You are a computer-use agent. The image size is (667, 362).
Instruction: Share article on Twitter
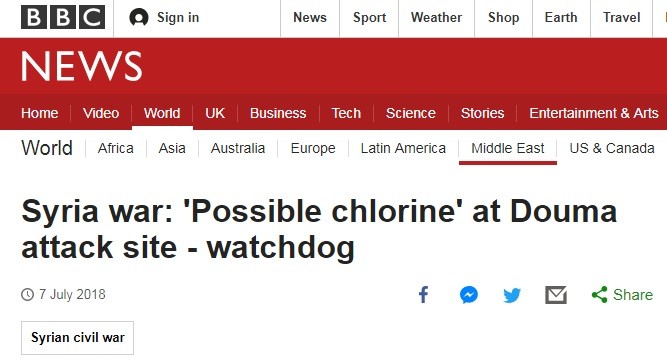tap(512, 295)
